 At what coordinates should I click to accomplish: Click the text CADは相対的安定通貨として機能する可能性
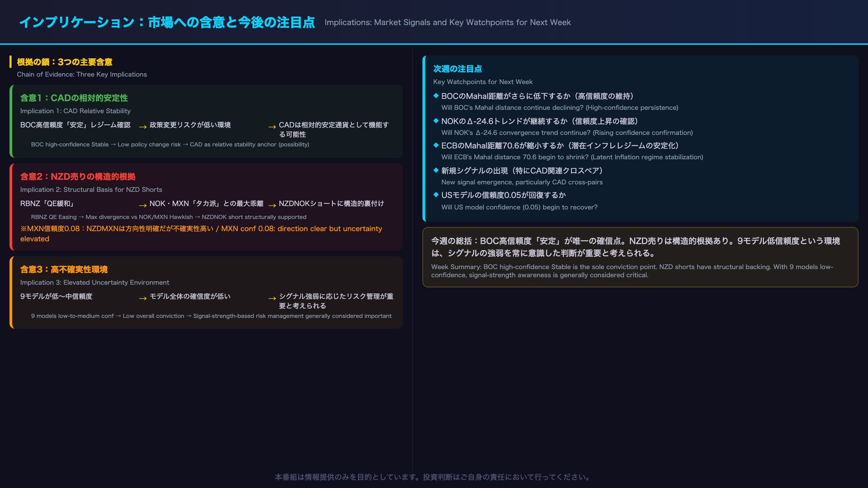click(x=334, y=129)
